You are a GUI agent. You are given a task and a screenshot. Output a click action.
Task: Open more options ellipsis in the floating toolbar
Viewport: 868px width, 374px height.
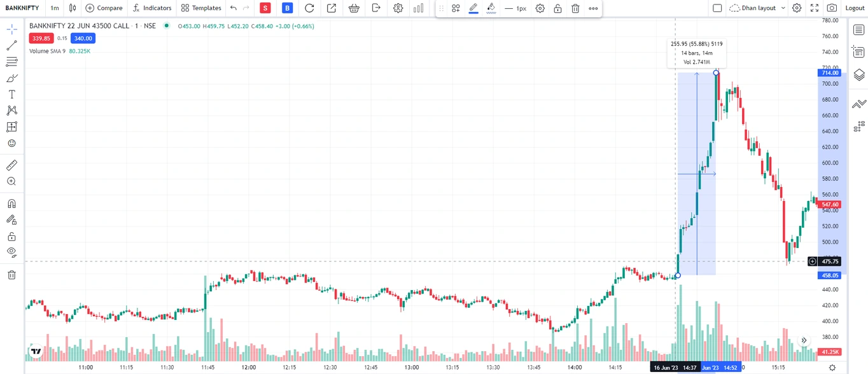point(593,8)
